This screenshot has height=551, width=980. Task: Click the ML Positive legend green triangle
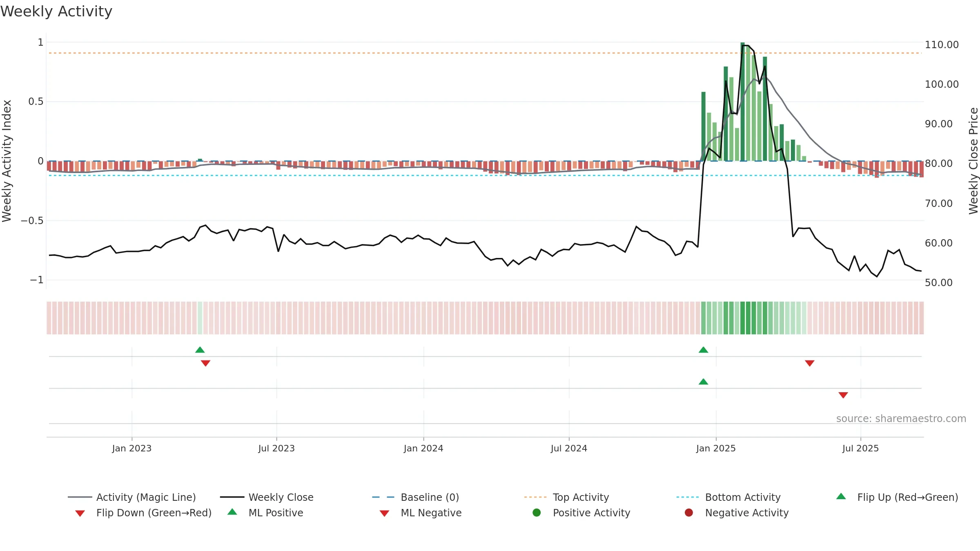[x=232, y=512]
